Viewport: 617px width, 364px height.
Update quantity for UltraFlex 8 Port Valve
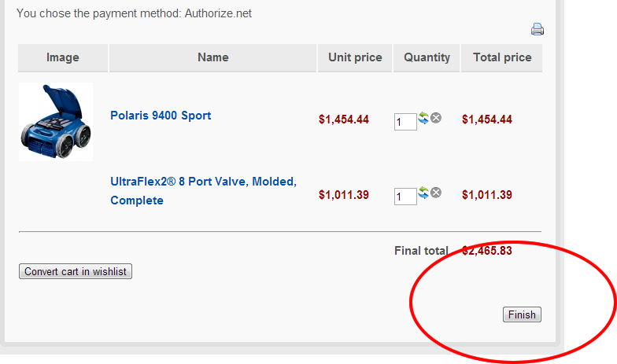423,193
